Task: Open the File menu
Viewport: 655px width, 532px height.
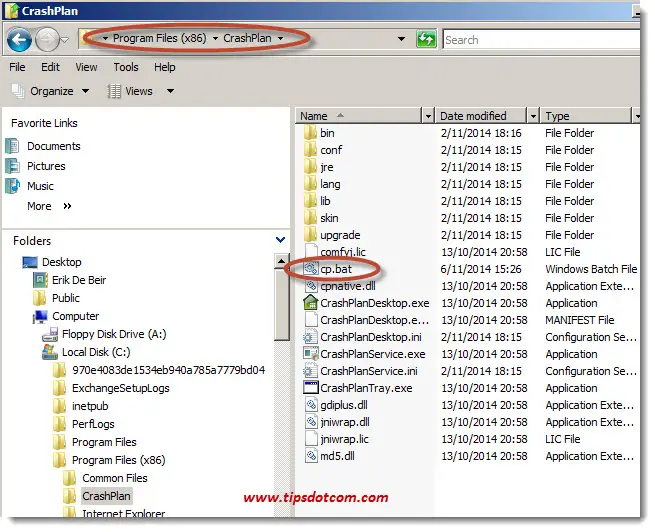Action: coord(17,67)
